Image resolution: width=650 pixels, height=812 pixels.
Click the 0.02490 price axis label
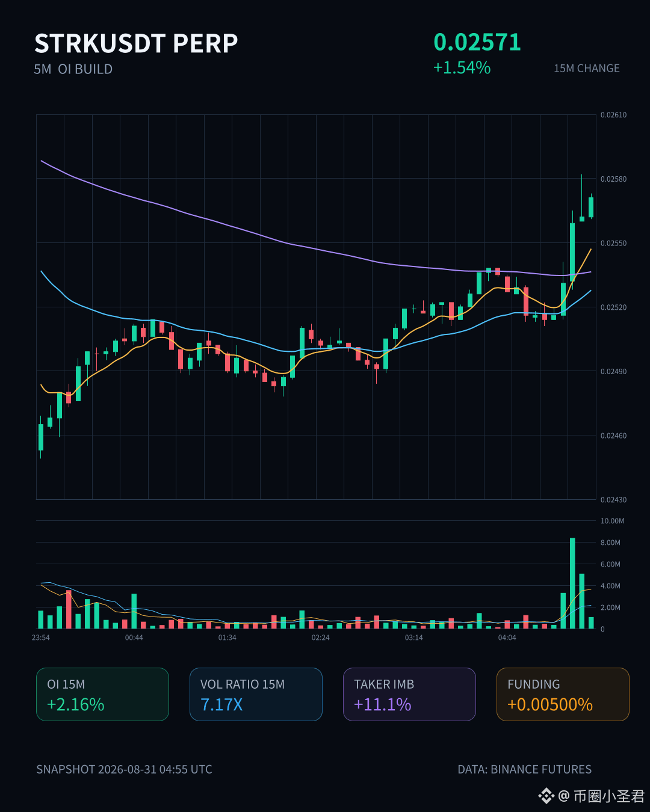[x=613, y=372]
